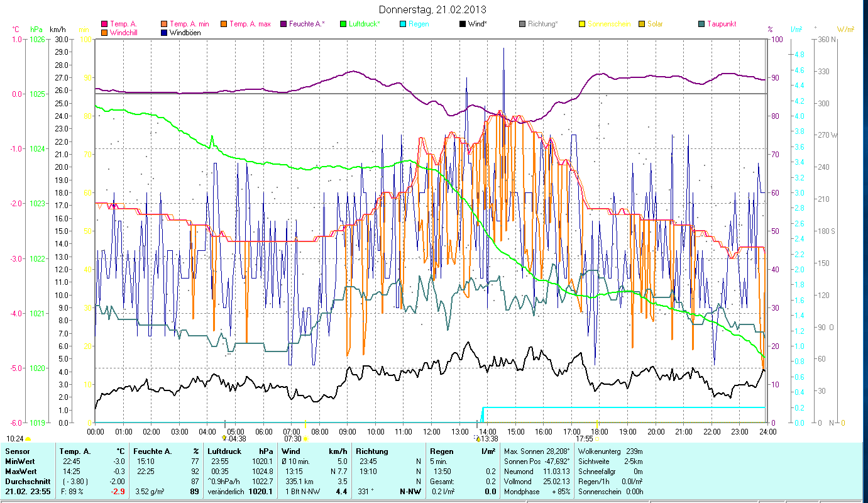Click the orange Windchill legend color square

(104, 32)
